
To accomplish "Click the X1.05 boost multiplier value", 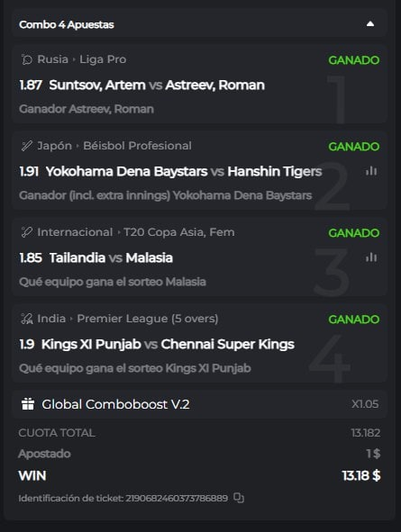I will point(365,404).
